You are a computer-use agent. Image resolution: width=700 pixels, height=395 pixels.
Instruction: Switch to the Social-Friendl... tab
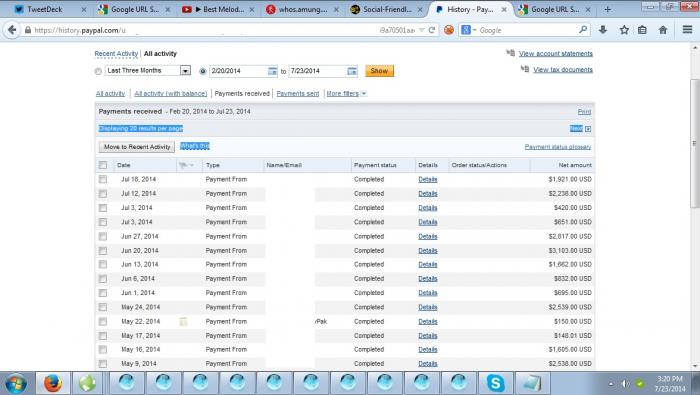pyautogui.click(x=387, y=9)
